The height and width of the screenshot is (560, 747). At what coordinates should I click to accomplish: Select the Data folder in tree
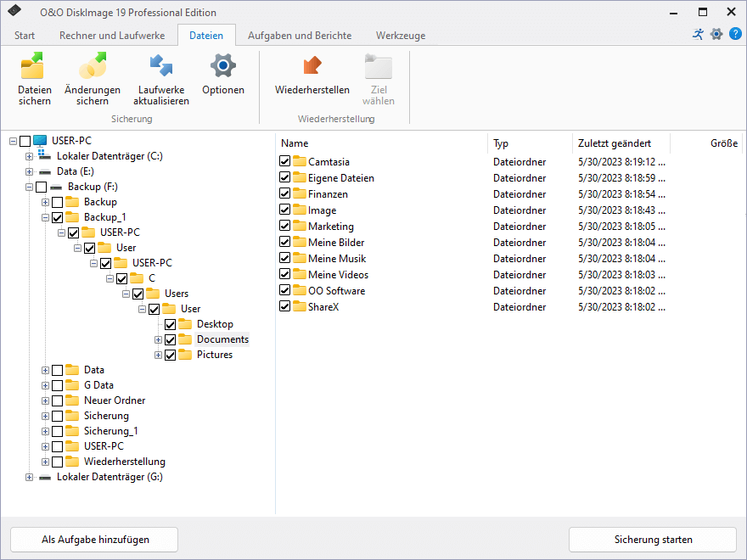[x=94, y=370]
